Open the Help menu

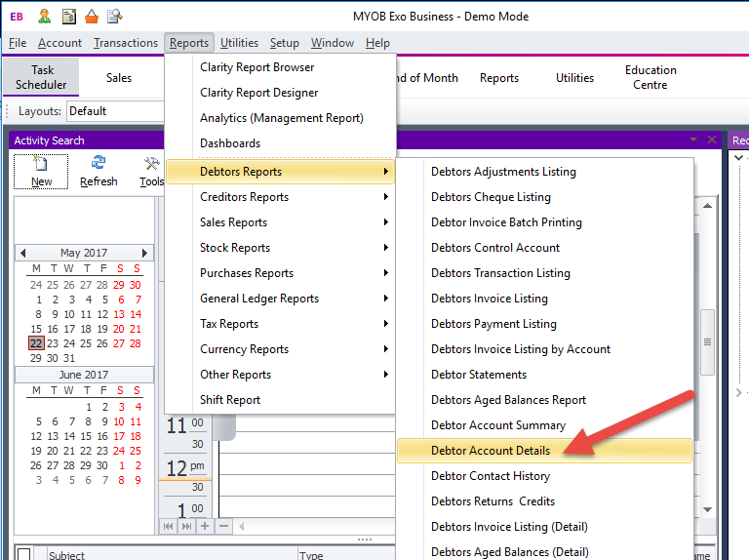[377, 43]
